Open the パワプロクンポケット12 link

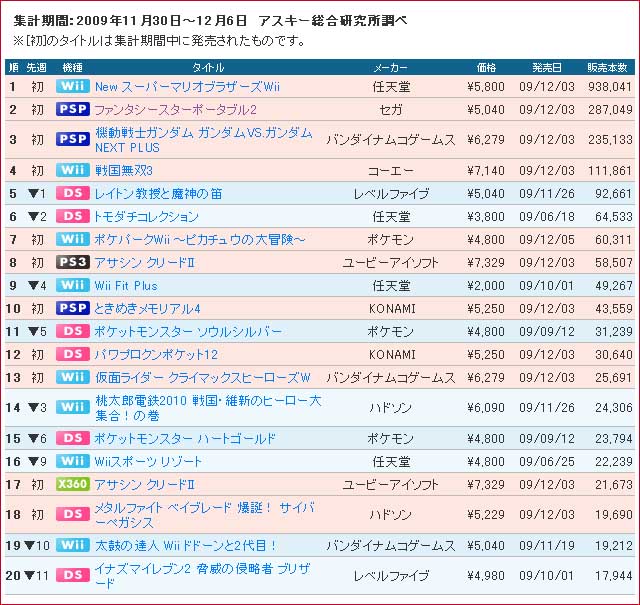[156, 355]
